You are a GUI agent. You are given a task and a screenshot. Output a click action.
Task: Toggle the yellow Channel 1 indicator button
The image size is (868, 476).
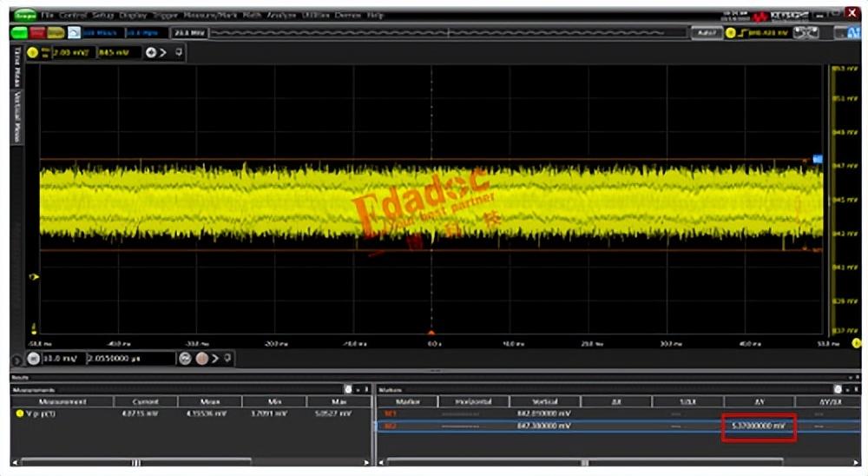[33, 53]
